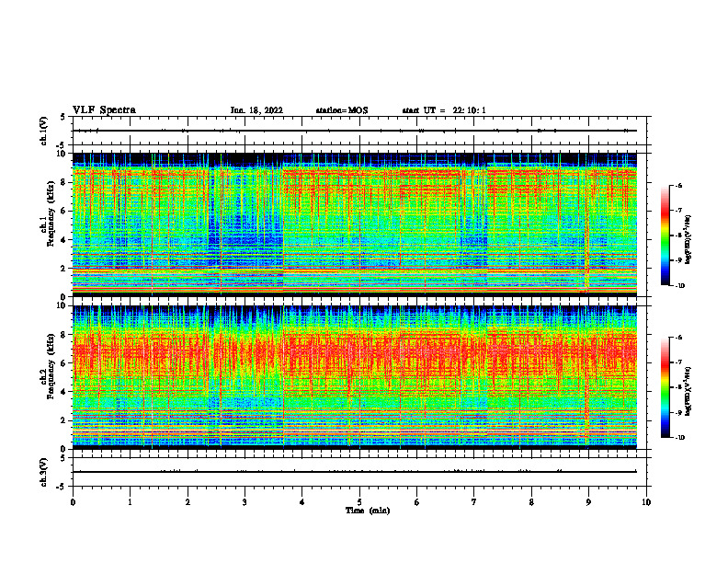The image size is (728, 563).
Task: Click the ch.2 spectrogram color scale bar
Action: tap(665, 387)
